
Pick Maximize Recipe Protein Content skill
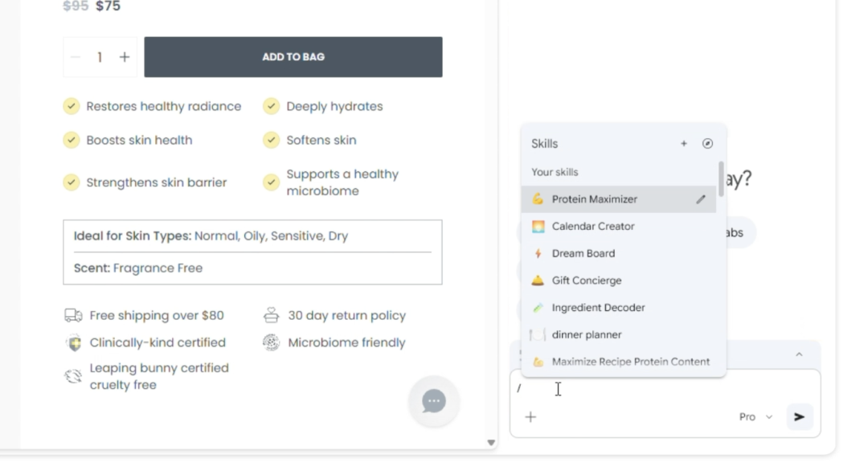coord(630,362)
